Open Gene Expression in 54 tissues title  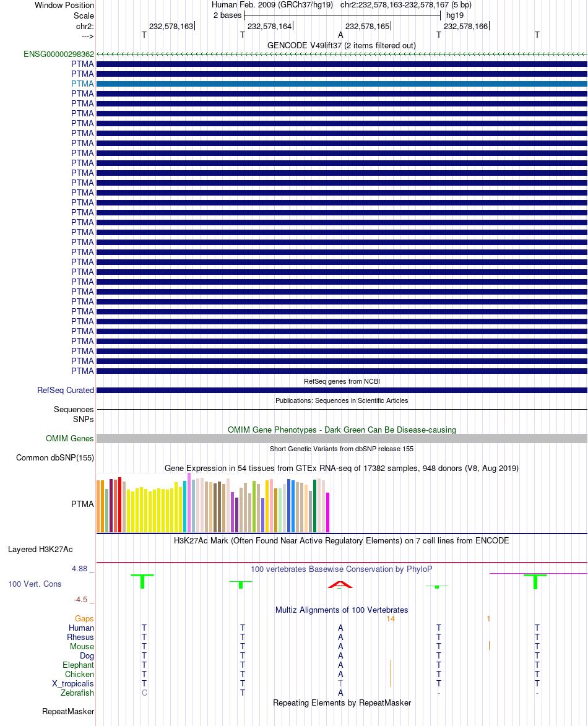pos(342,468)
